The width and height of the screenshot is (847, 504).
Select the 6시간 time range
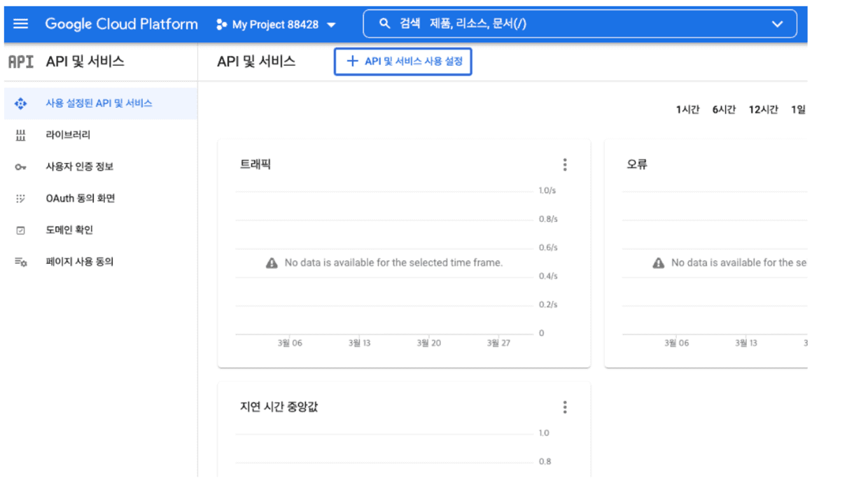point(724,110)
